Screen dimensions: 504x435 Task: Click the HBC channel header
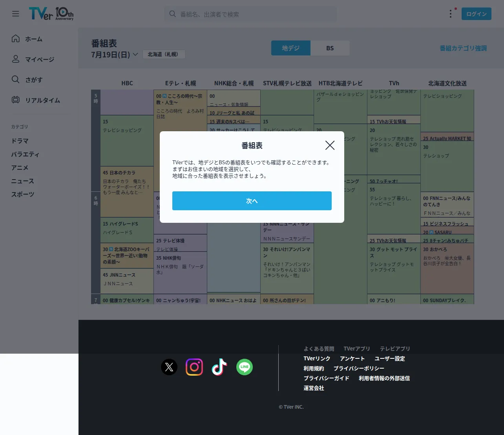pyautogui.click(x=127, y=83)
